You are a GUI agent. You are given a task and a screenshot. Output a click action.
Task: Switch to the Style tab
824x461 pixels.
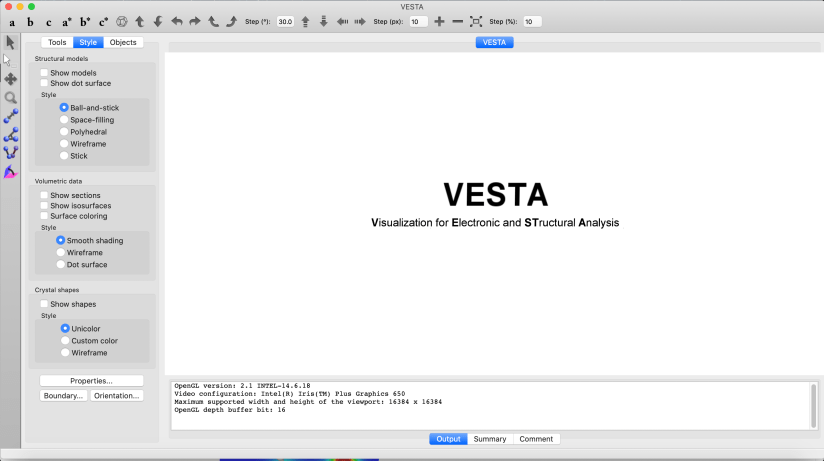pos(88,42)
